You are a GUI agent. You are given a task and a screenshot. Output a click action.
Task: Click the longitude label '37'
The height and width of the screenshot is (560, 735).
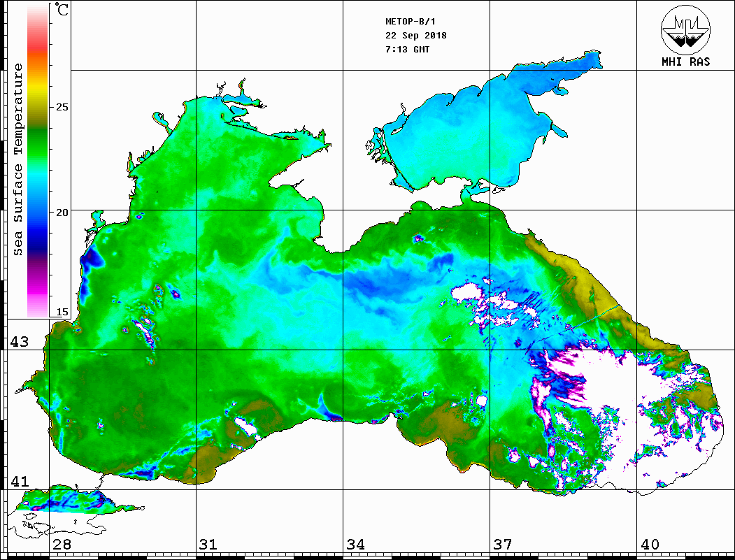coord(503,545)
